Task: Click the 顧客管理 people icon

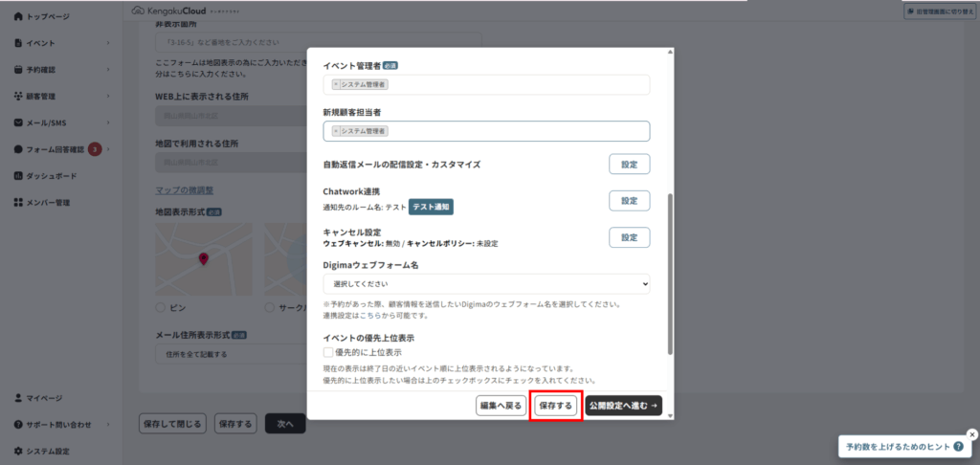Action: [19, 97]
